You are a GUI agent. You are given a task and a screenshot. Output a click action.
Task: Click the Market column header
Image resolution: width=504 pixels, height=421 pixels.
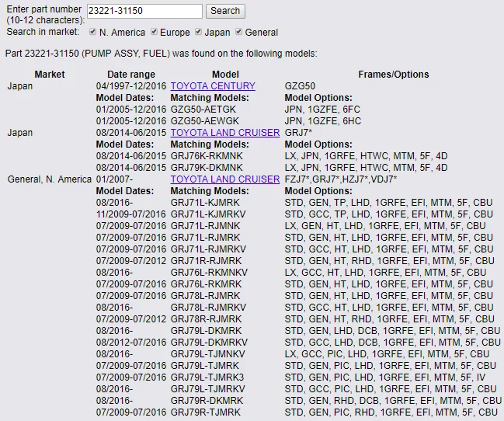tap(50, 75)
